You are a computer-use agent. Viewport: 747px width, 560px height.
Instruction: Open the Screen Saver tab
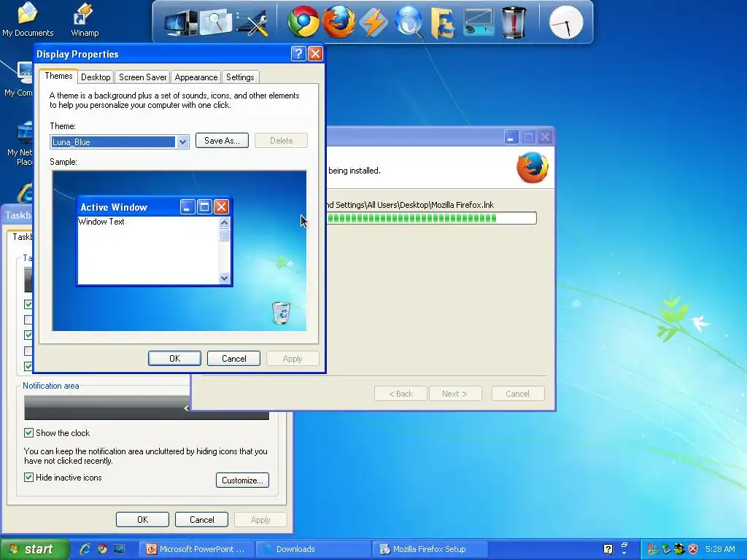pos(142,77)
